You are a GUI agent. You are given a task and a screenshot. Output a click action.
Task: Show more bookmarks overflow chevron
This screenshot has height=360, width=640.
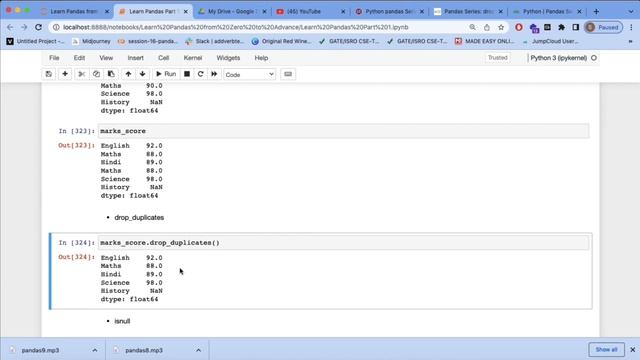(630, 41)
